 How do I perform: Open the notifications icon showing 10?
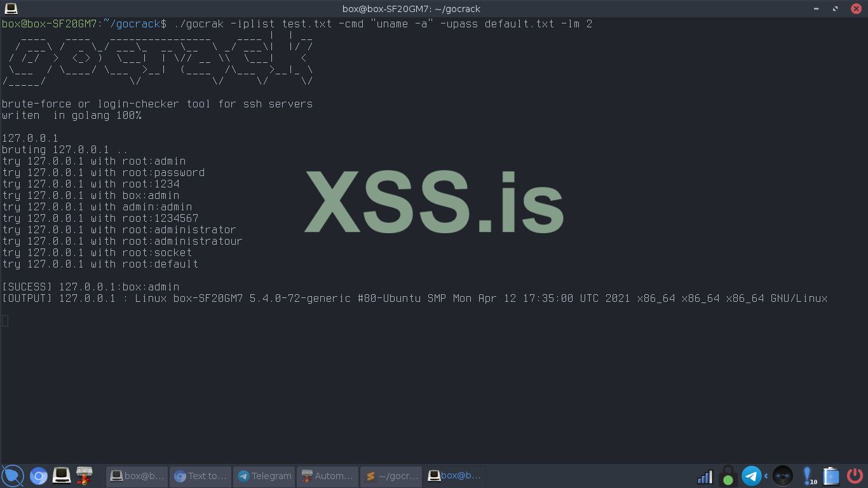809,476
